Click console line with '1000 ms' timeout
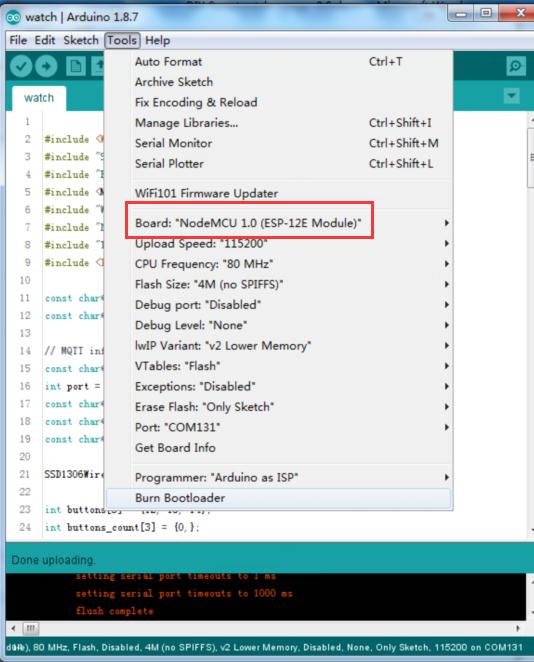The height and width of the screenshot is (662, 534). pos(184,593)
